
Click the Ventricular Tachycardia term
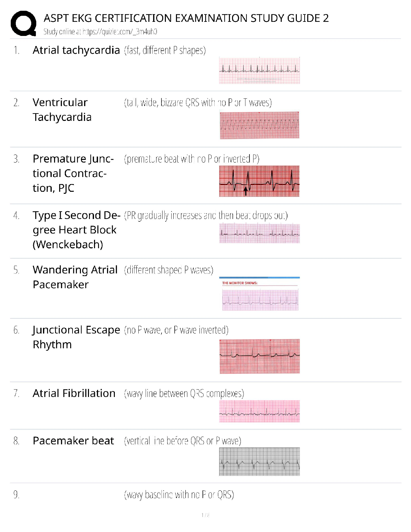coord(62,110)
